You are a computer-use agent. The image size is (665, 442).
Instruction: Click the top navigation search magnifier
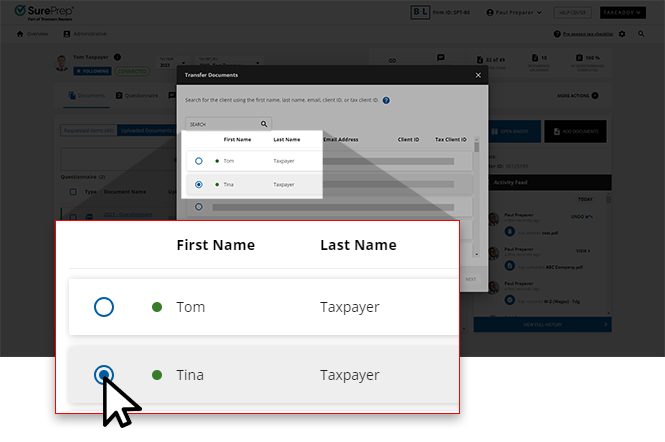pyautogui.click(x=641, y=34)
